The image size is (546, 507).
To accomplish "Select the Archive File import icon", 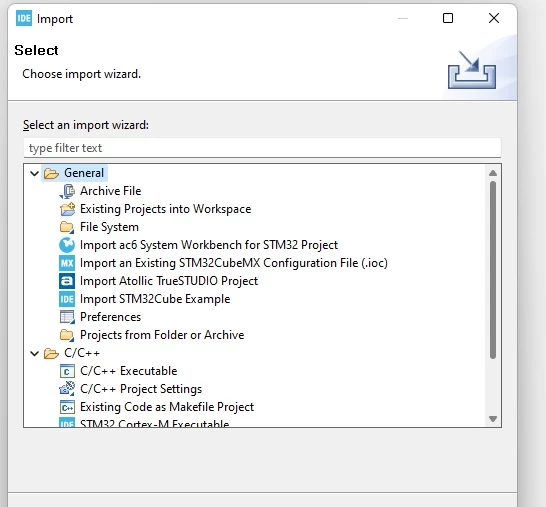I will [x=67, y=191].
